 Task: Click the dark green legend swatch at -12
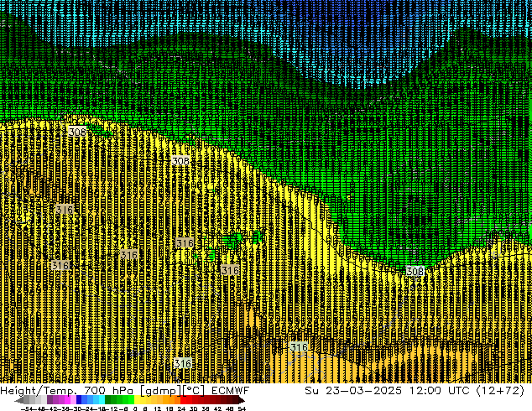[108, 400]
